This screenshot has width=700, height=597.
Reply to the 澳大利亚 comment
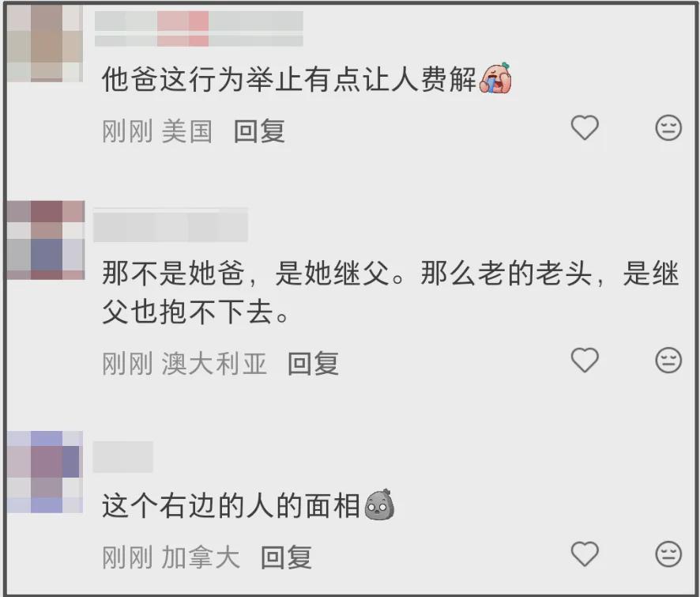pyautogui.click(x=313, y=363)
